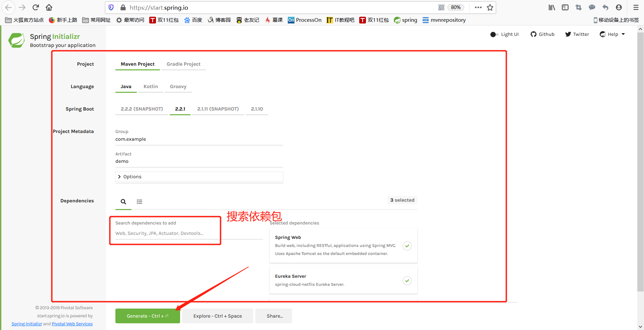Open Twitter link in header
Image resolution: width=644 pixels, height=330 pixels.
[577, 34]
